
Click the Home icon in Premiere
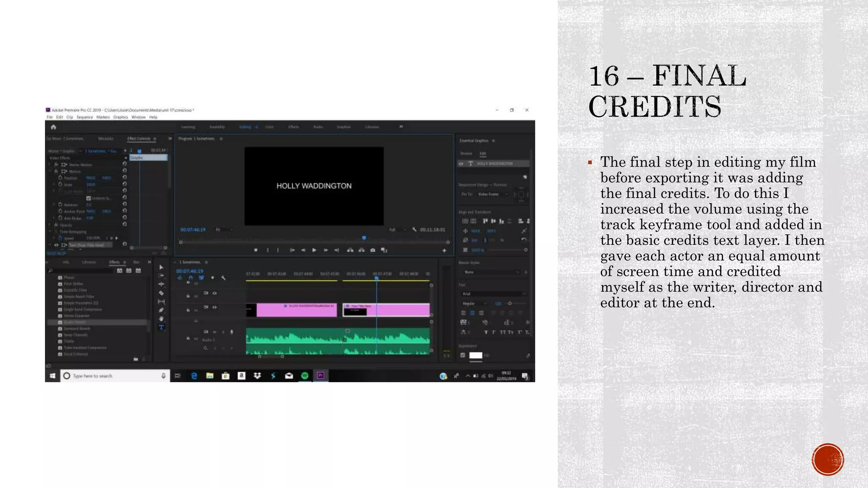point(53,127)
